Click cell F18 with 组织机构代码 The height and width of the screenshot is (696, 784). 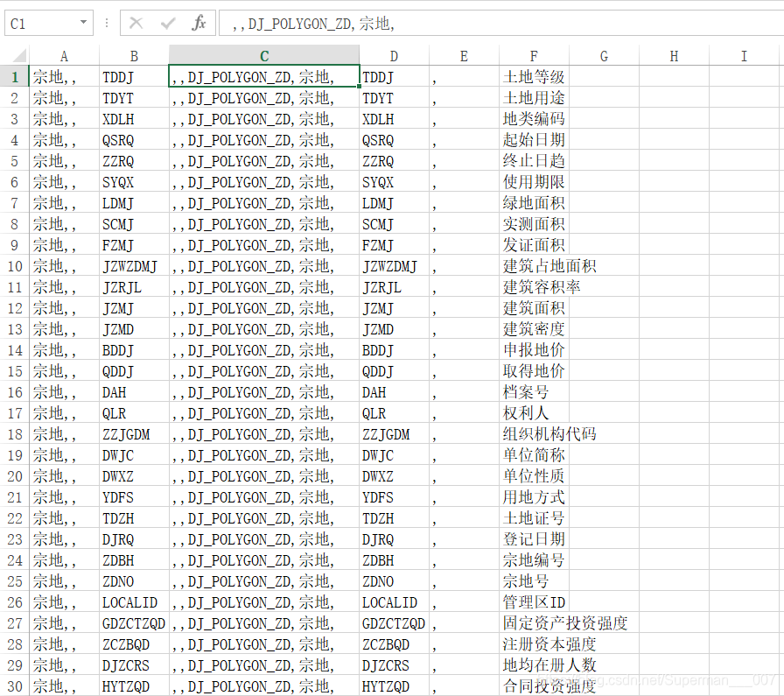[534, 434]
